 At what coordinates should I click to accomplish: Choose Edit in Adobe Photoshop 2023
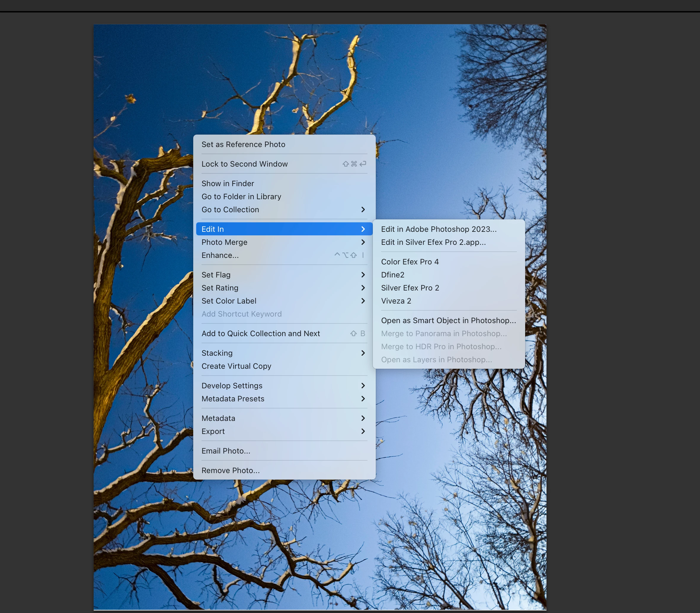439,229
